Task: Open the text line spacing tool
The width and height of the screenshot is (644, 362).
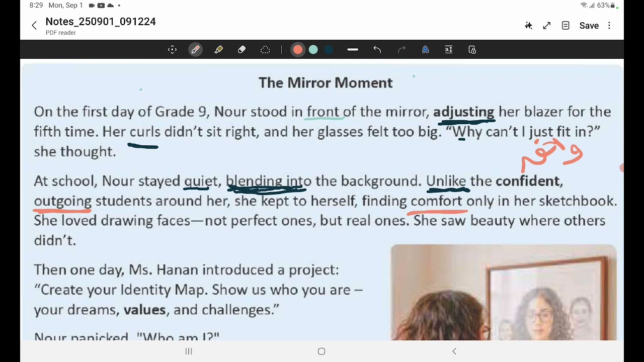Action: [x=449, y=50]
